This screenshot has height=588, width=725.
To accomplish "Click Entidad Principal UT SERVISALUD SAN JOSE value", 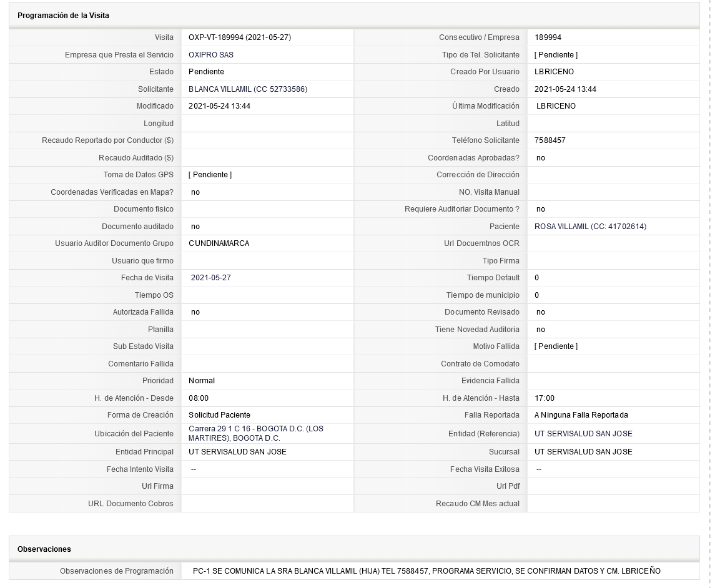I will pos(238,452).
